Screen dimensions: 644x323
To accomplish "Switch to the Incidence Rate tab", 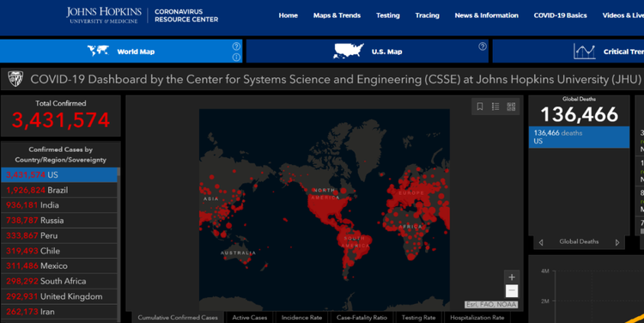I will (301, 318).
